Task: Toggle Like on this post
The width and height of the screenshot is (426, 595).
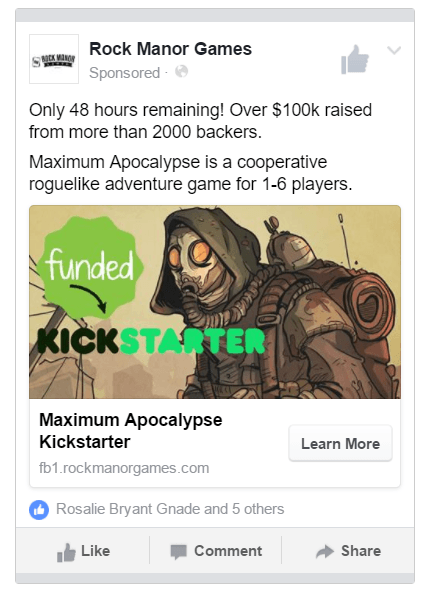Action: (x=83, y=551)
